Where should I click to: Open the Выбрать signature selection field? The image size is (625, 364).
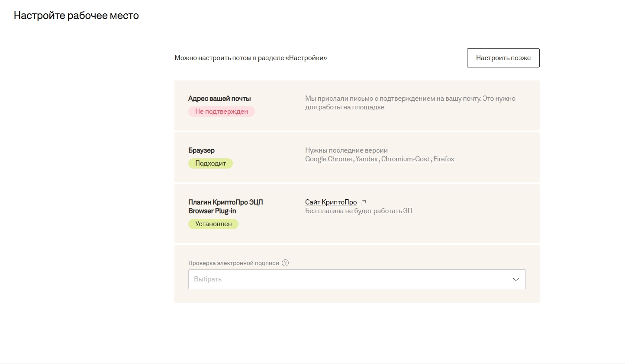pyautogui.click(x=346, y=279)
